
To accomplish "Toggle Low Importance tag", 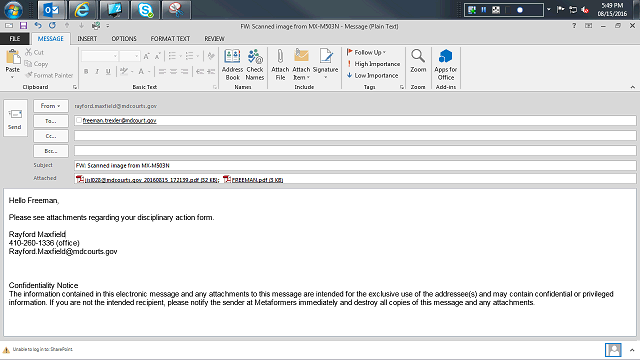I will point(373,76).
